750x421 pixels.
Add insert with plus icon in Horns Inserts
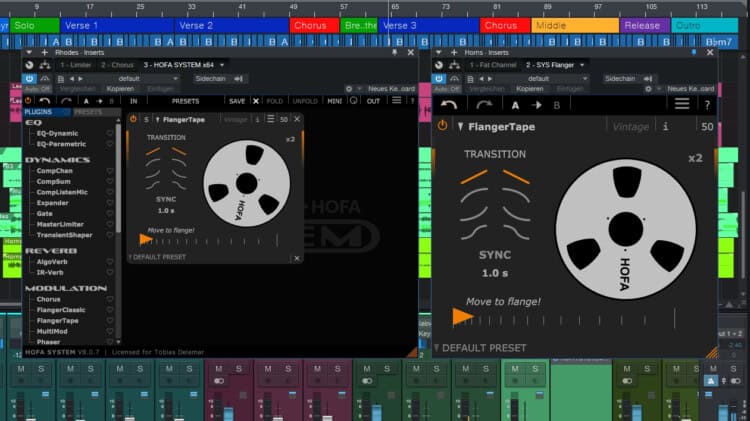pyautogui.click(x=454, y=52)
